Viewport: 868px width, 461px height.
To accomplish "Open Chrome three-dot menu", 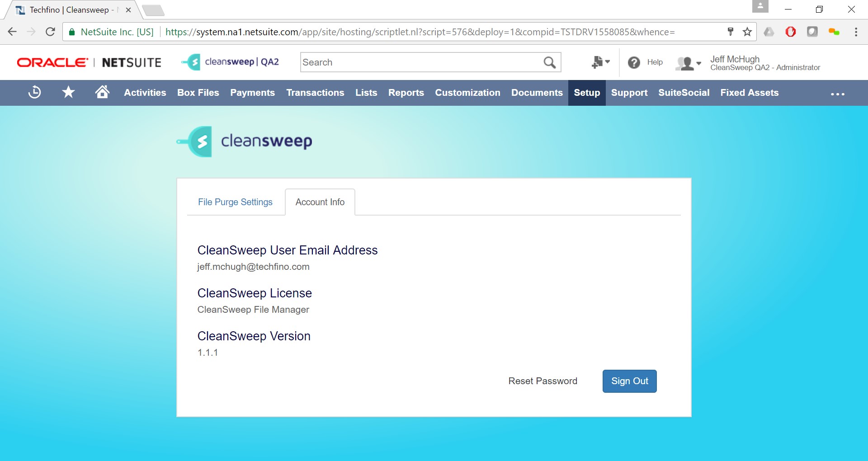I will tap(856, 32).
